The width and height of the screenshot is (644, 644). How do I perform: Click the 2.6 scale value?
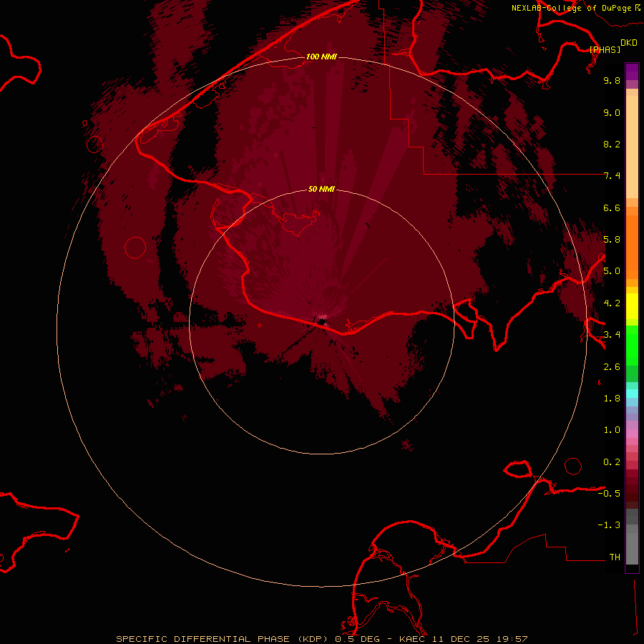(x=612, y=367)
